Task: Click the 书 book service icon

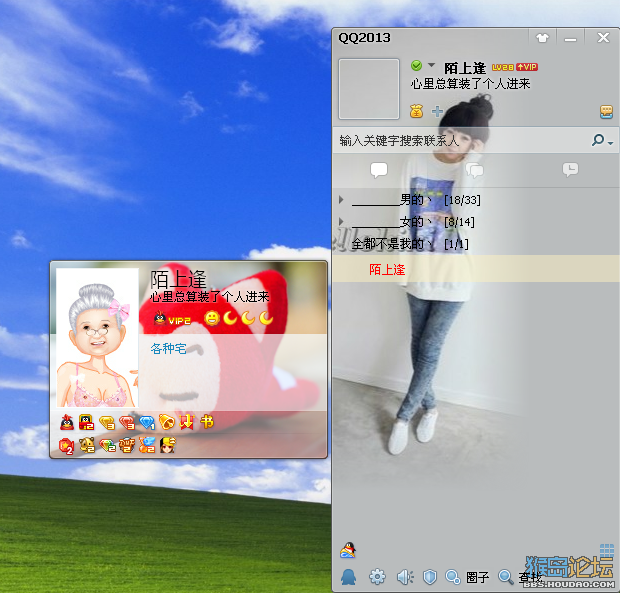Action: (207, 422)
